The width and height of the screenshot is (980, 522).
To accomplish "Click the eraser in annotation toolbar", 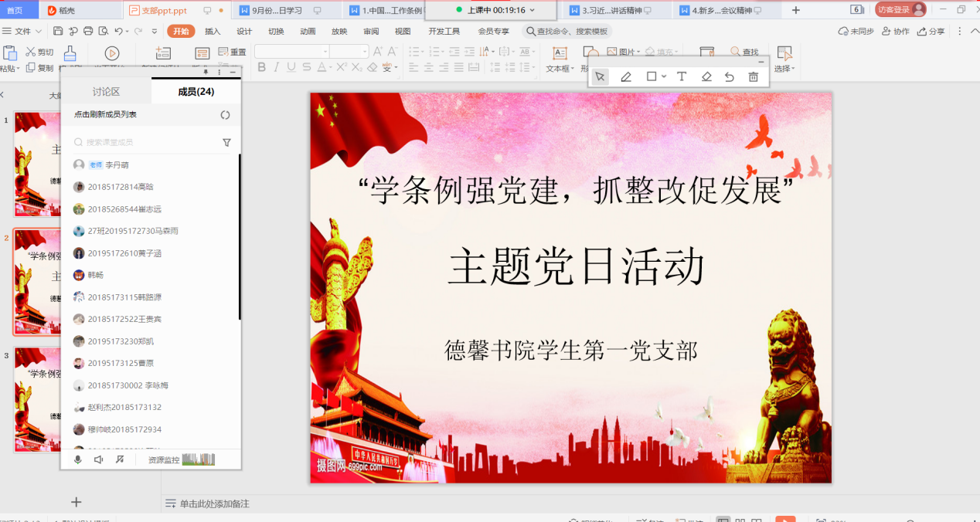I will click(706, 77).
